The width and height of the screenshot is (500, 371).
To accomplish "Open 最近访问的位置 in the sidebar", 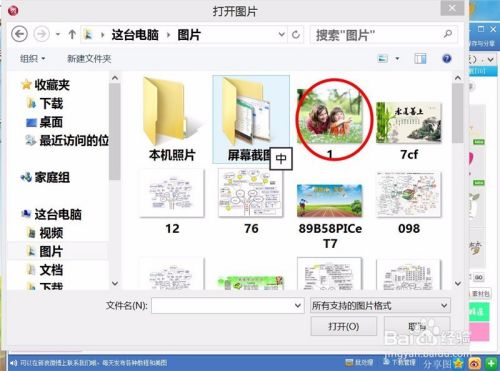I will tap(67, 141).
